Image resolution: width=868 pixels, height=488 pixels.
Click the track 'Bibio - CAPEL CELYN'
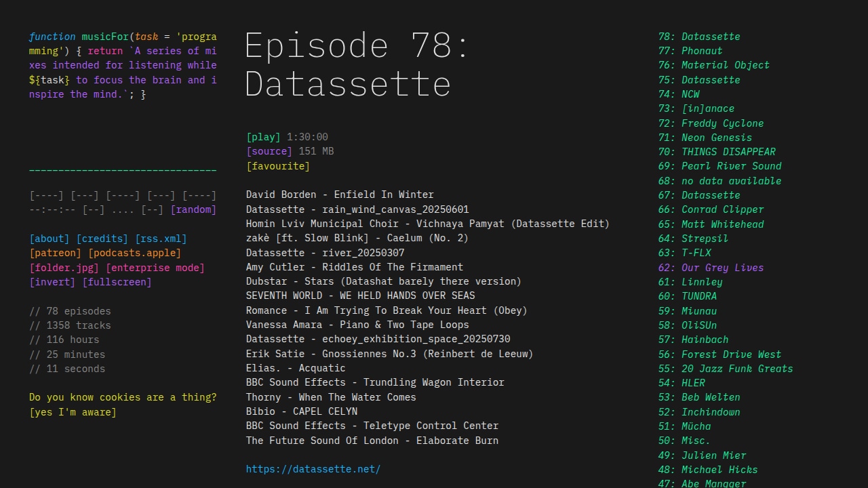(302, 411)
